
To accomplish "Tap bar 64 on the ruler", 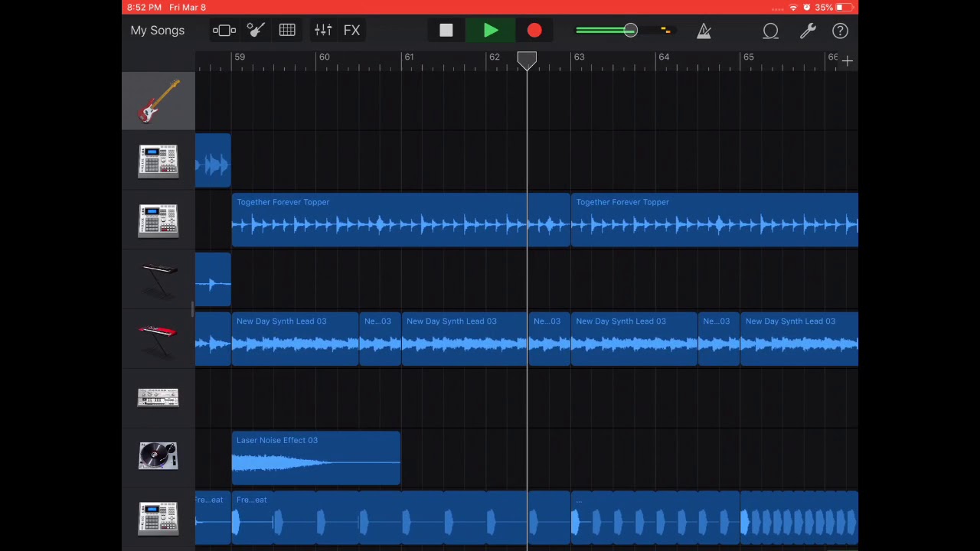I will (664, 57).
